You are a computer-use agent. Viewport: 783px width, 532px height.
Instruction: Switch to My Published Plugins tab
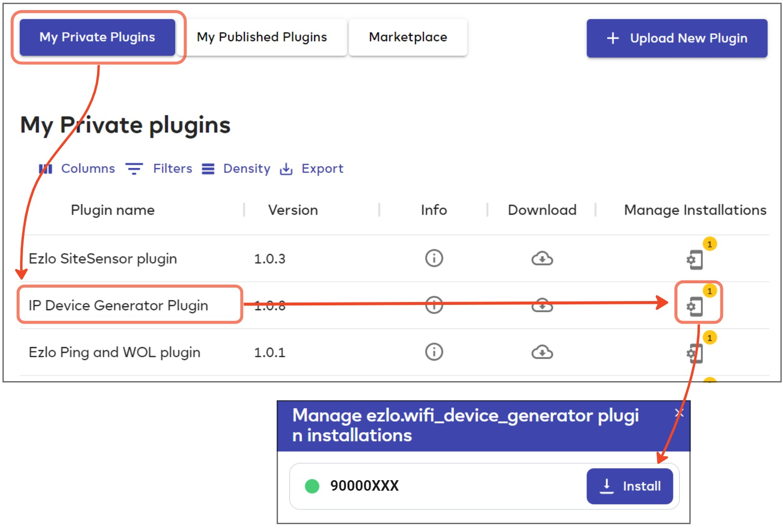coord(262,37)
